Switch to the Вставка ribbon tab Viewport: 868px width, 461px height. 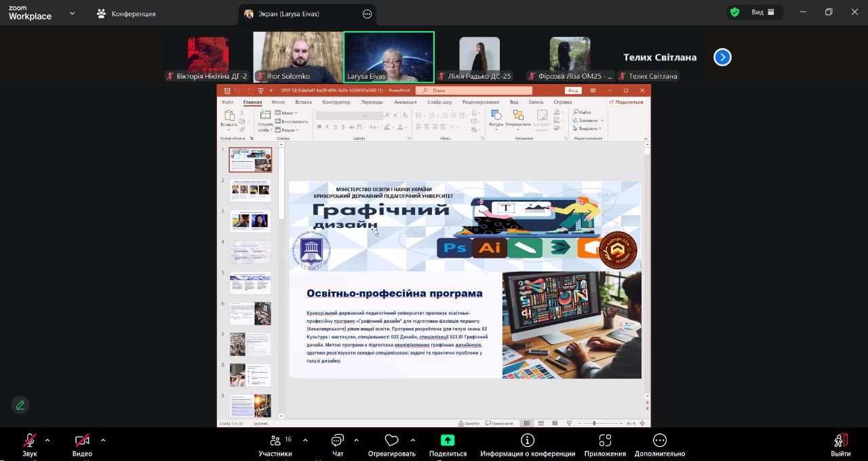[302, 101]
